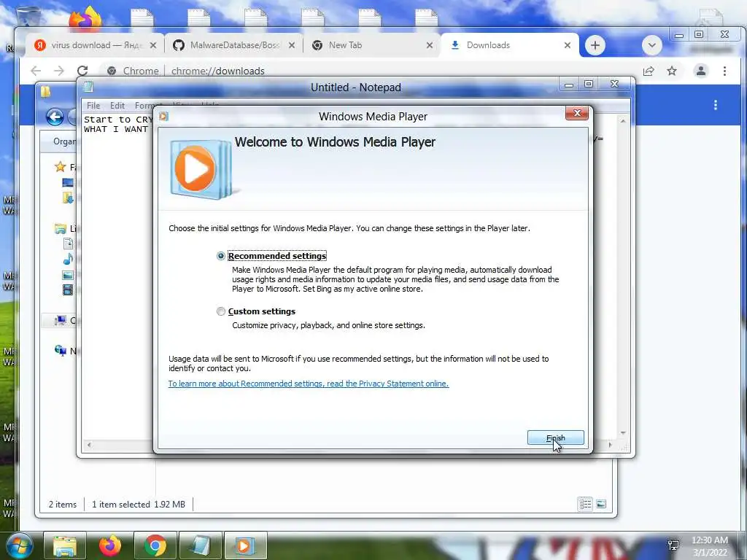Expand Chrome tab search dropdown arrow
Screen dimensions: 747x560
pyautogui.click(x=651, y=45)
